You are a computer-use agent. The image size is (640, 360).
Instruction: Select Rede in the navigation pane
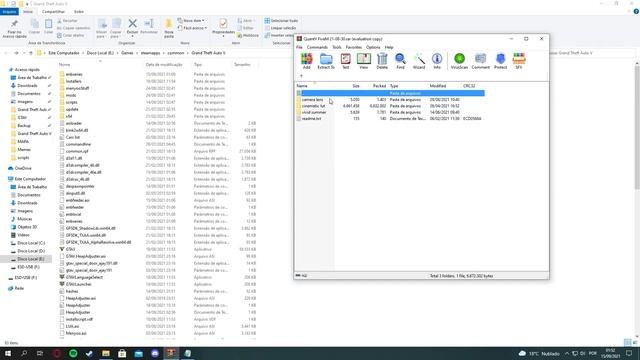[x=19, y=288]
